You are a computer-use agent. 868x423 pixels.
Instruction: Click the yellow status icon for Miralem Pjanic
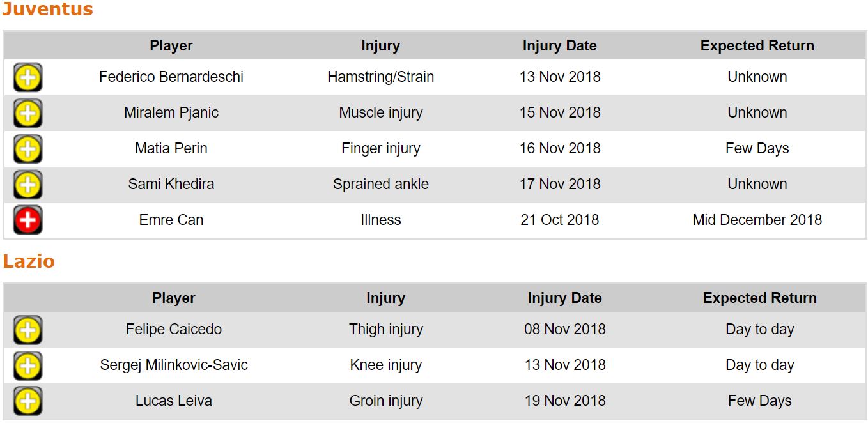tap(27, 114)
